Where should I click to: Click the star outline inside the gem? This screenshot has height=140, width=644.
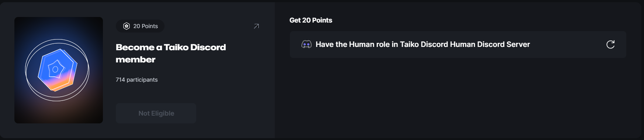point(56,69)
